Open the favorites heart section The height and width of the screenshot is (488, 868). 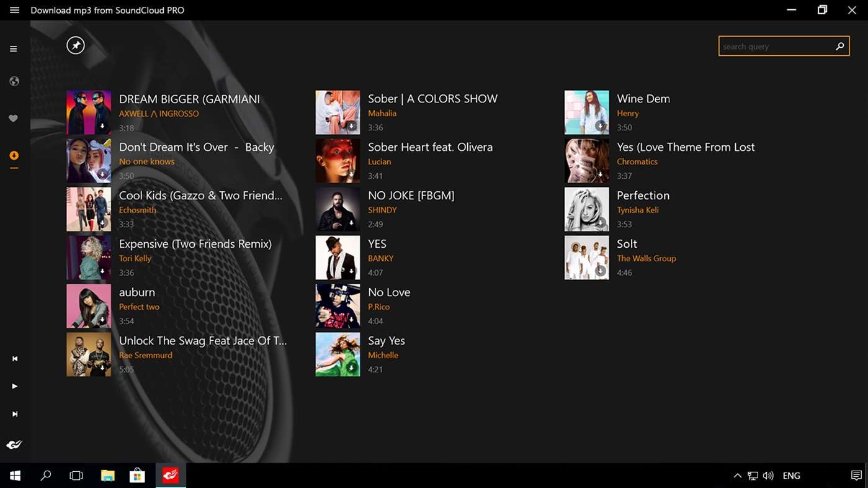point(14,119)
